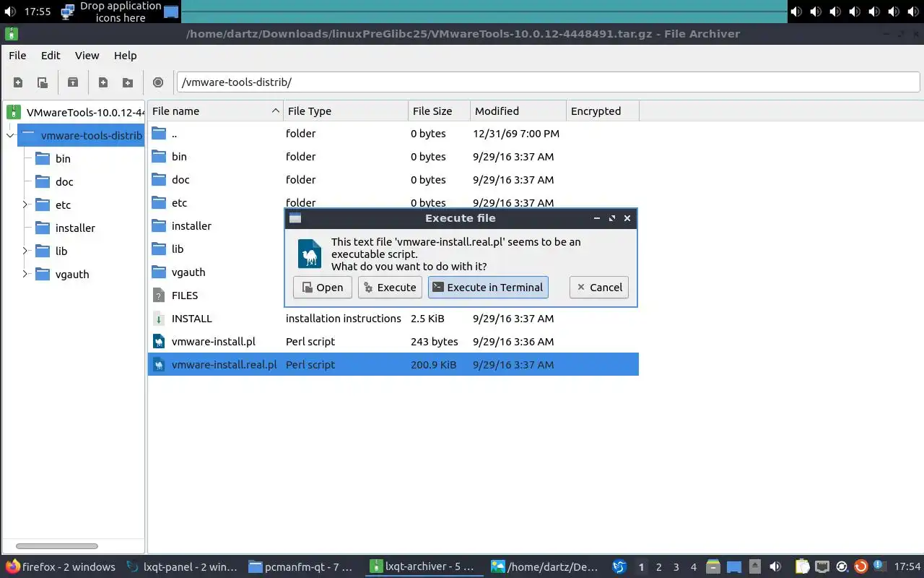This screenshot has width=924, height=578.
Task: Click the File name column sort arrow
Action: [x=275, y=111]
